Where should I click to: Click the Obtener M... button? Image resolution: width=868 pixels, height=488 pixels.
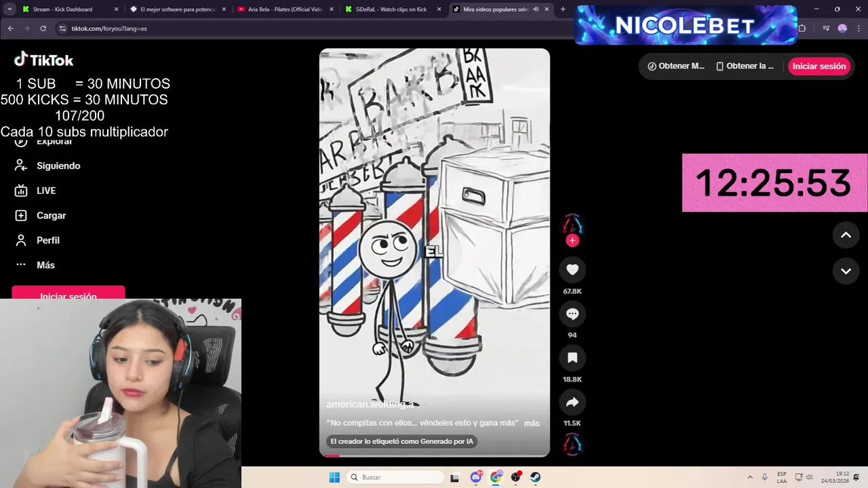pyautogui.click(x=676, y=66)
